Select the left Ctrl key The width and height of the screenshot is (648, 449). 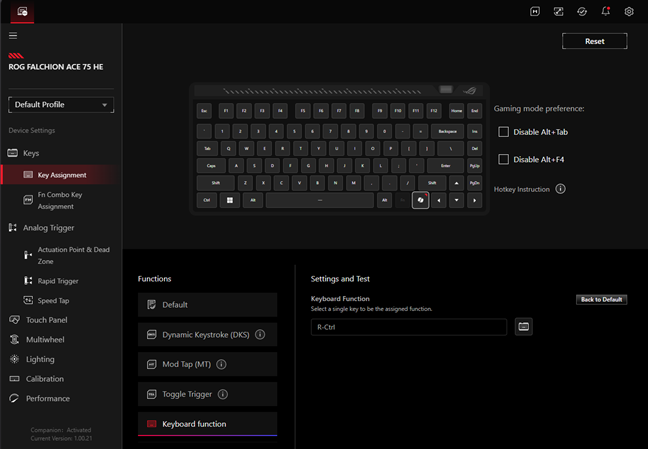coord(207,200)
